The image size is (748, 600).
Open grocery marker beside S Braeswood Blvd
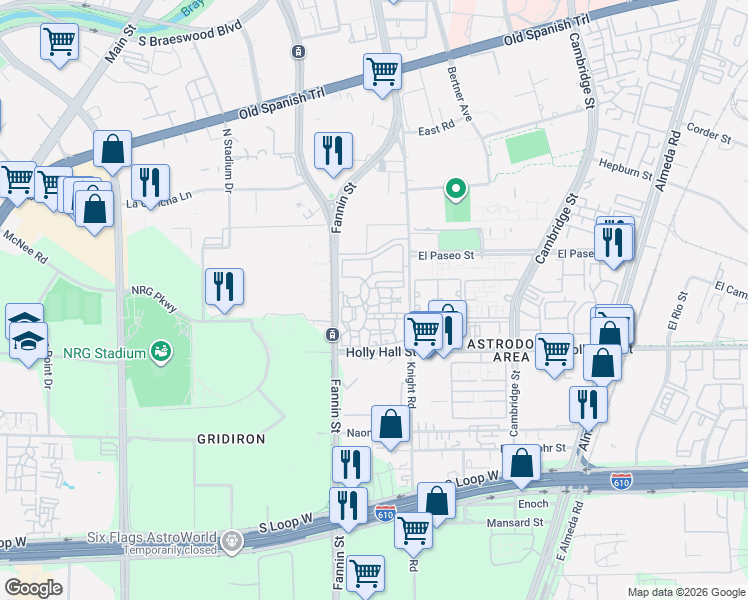(60, 43)
